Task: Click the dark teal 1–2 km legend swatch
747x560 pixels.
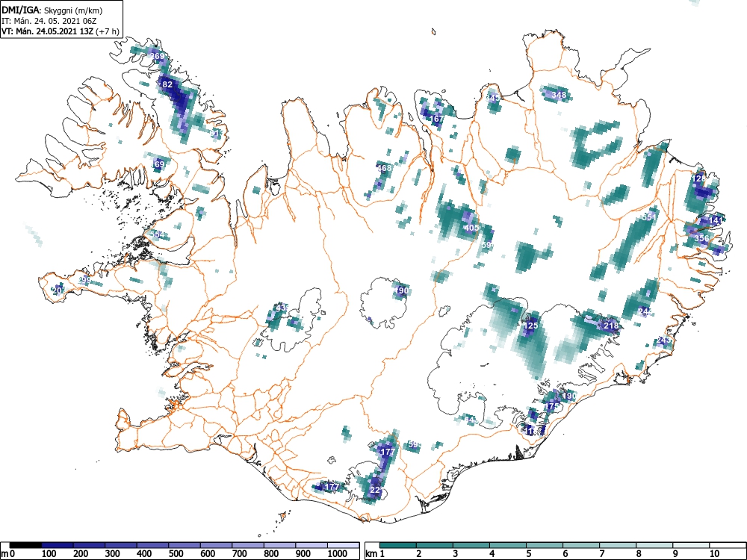Action: coord(398,544)
